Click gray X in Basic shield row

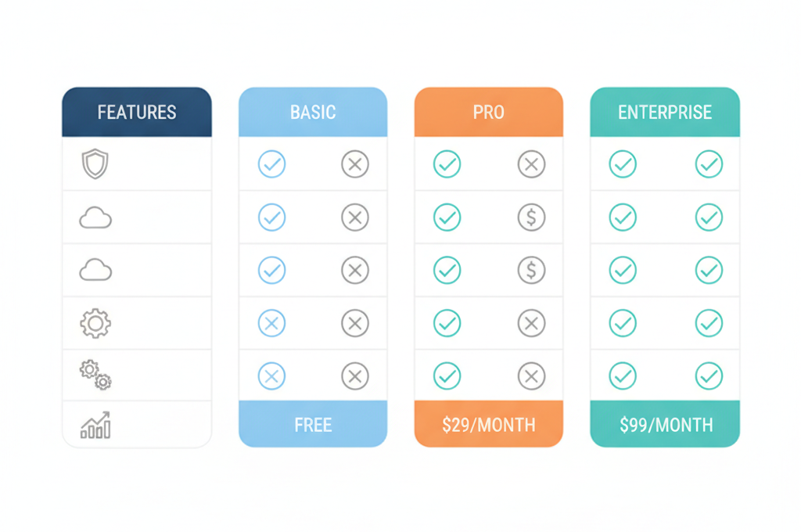(x=355, y=164)
